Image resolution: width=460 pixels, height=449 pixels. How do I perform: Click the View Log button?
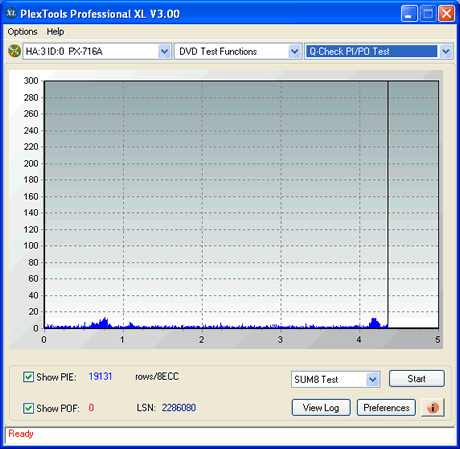coord(321,408)
